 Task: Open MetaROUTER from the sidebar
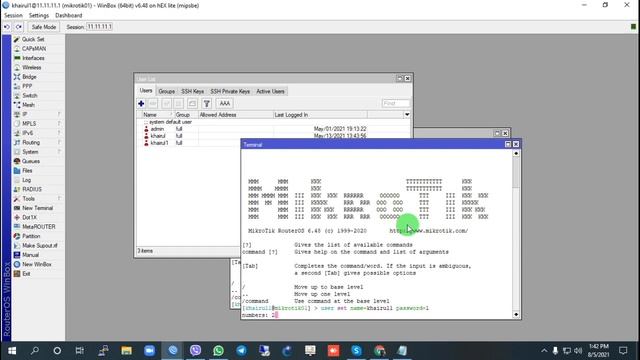[x=38, y=227]
